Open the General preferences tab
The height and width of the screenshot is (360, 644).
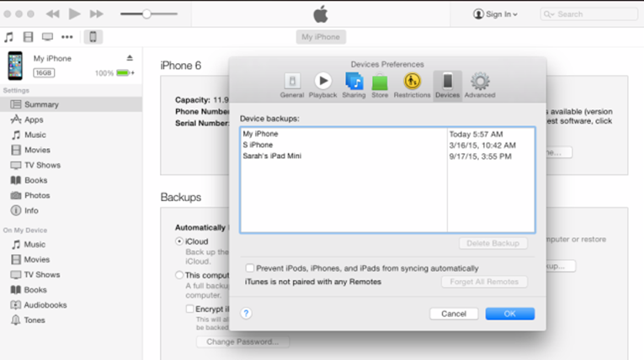[x=292, y=86]
